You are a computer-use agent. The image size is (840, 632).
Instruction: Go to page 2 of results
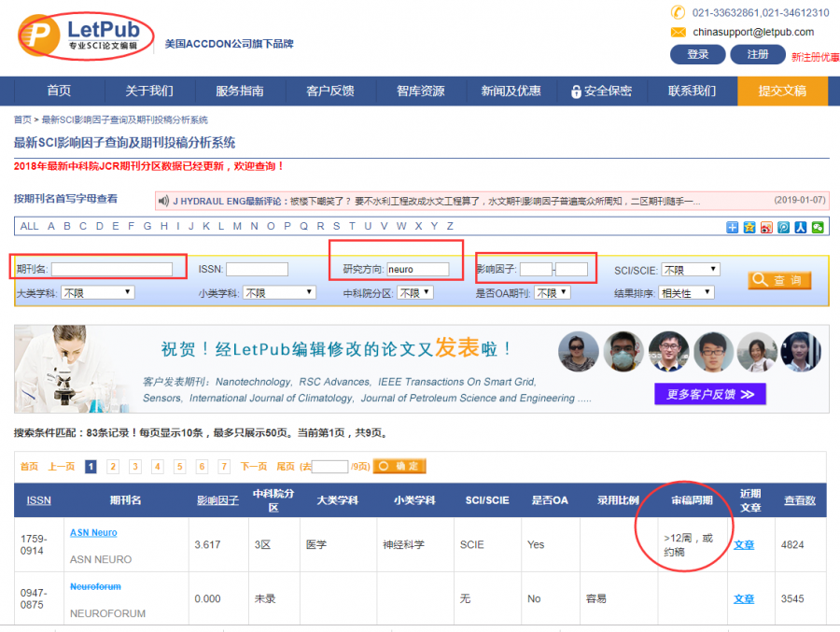click(113, 467)
